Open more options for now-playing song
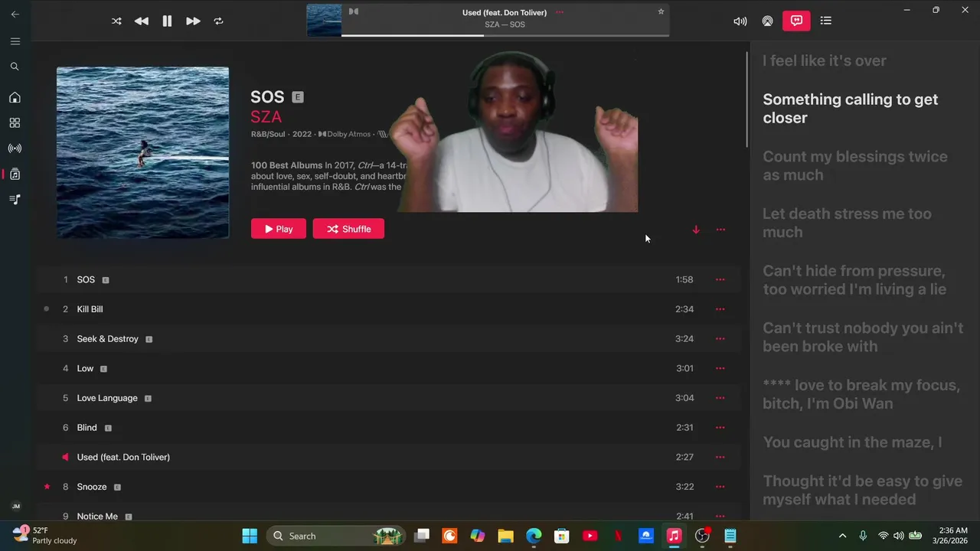 pos(560,12)
